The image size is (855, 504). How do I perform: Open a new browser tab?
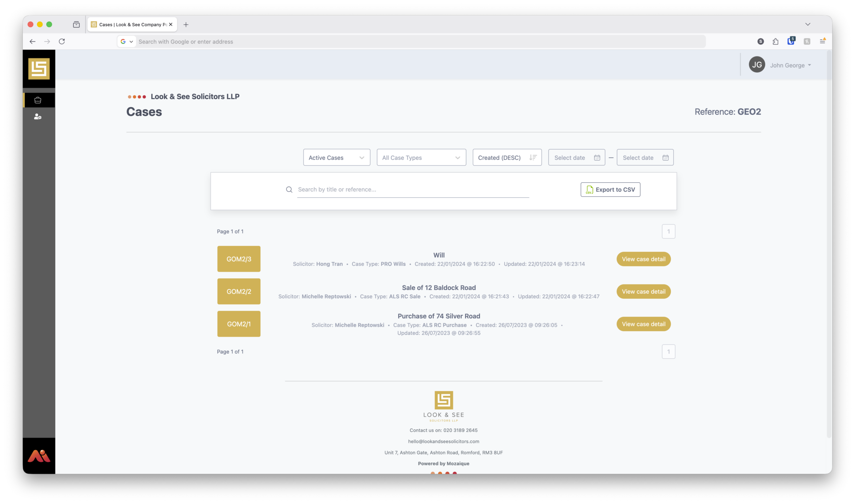click(x=186, y=24)
